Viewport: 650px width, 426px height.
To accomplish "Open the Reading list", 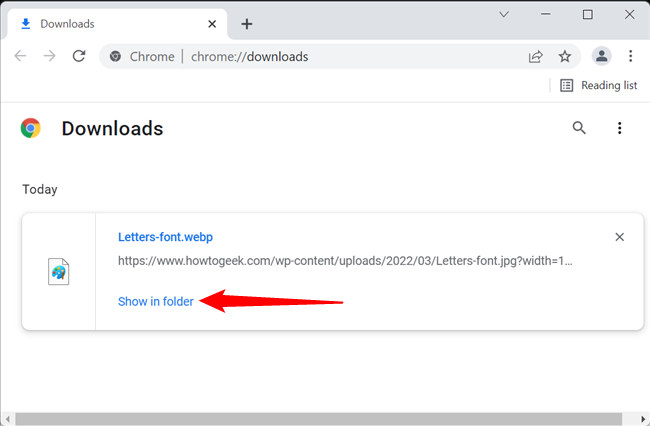I will (x=598, y=85).
